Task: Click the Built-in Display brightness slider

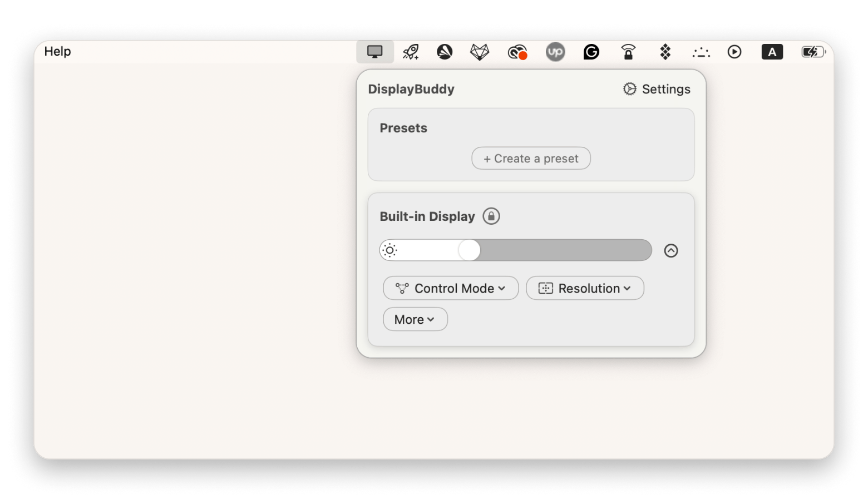Action: tap(515, 250)
